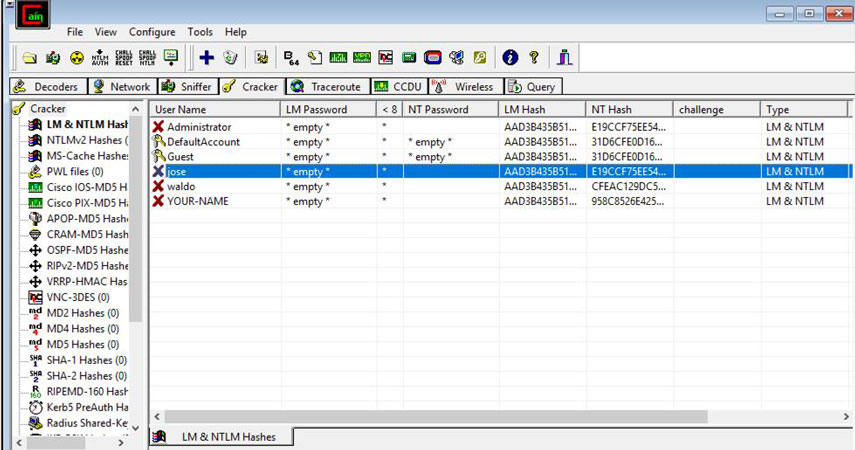Open the Tools menu
Viewport: 855px width, 450px height.
point(200,32)
